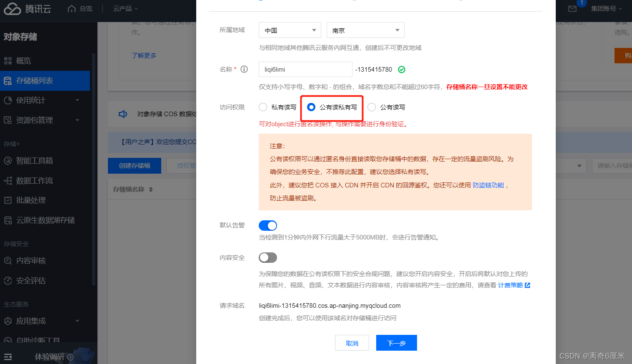Click the 应用集成 icon
This screenshot has width=632, height=364.
click(x=7, y=321)
